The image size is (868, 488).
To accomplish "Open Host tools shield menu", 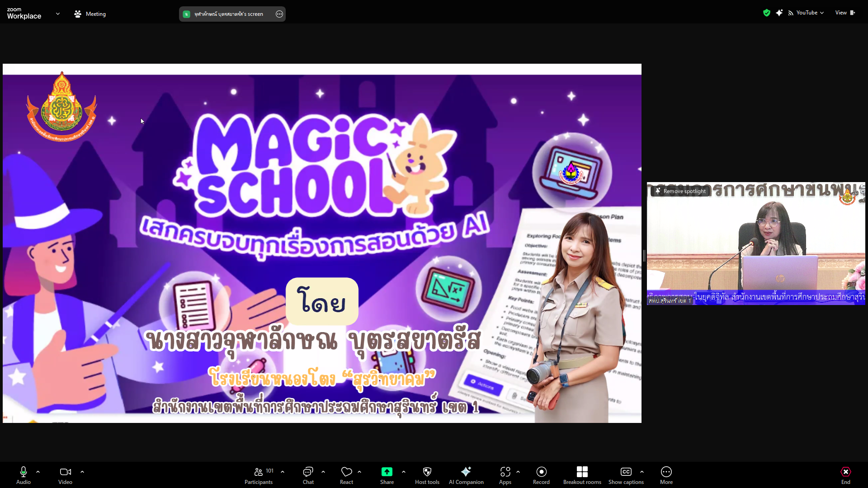I will pos(427,475).
